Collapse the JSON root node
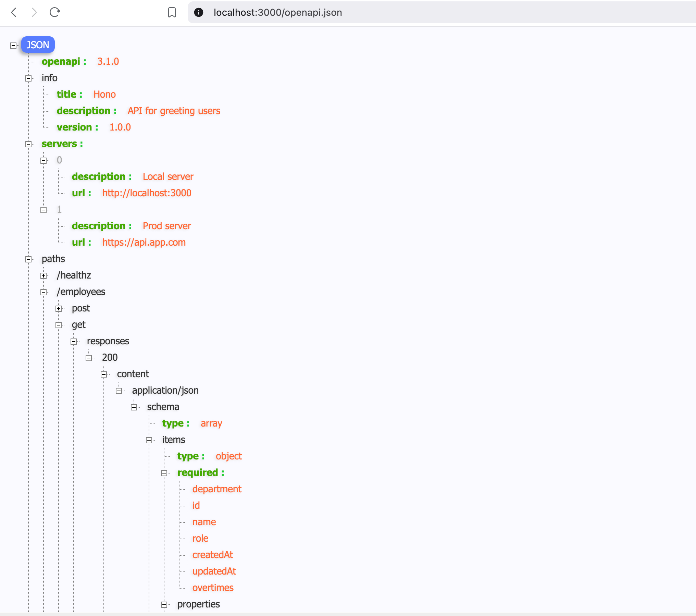This screenshot has width=696, height=616. [13, 45]
